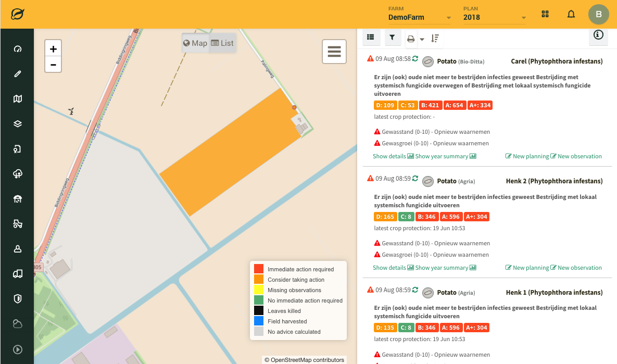Switch to the Map view toggle
Screen dimensions: 617x364
196,43
